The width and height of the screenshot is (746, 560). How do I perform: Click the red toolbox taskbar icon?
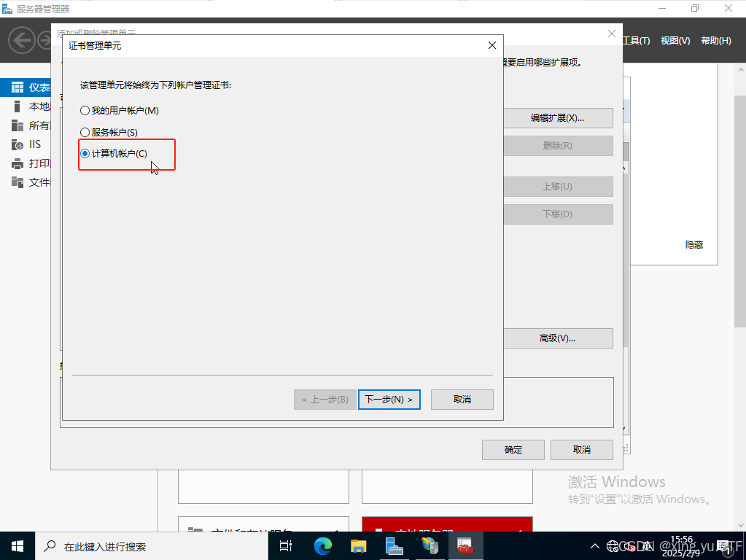coord(465,545)
